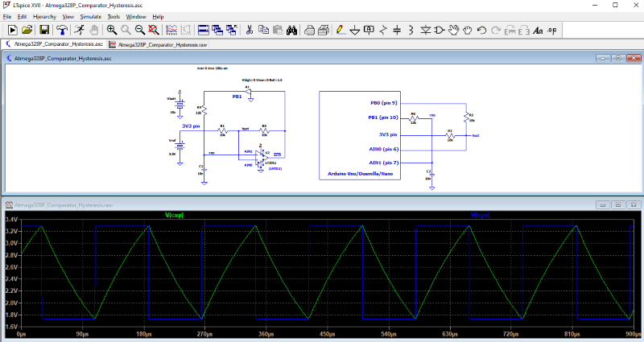Screen dimensions: 644x342
Task: Open the Edit menu
Action: pos(23,17)
